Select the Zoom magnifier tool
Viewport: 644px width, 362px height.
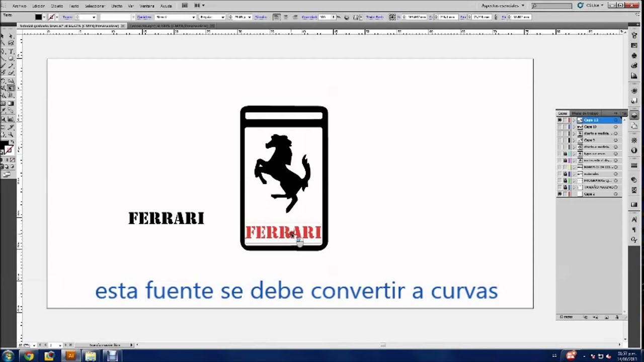pos(11,134)
